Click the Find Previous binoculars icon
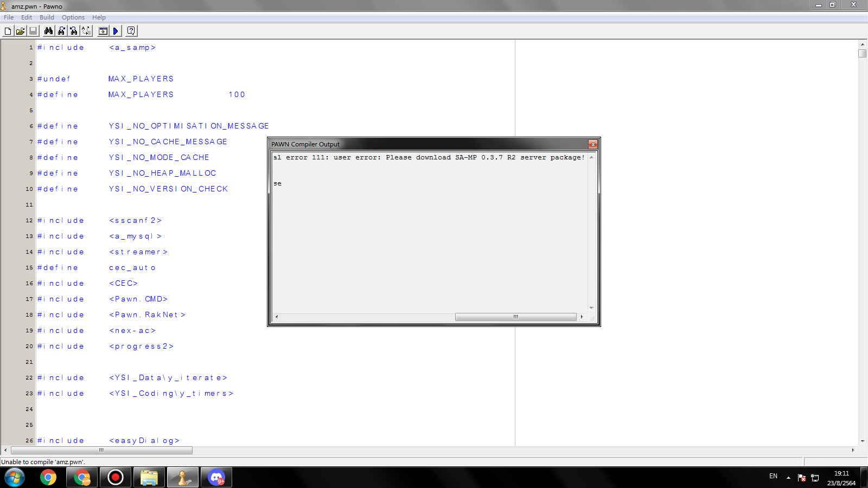 point(74,31)
